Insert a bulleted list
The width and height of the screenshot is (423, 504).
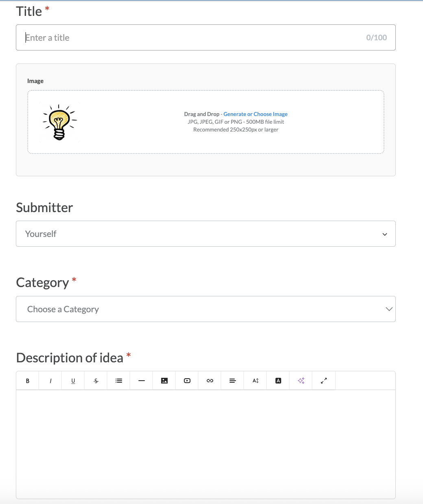coord(119,381)
